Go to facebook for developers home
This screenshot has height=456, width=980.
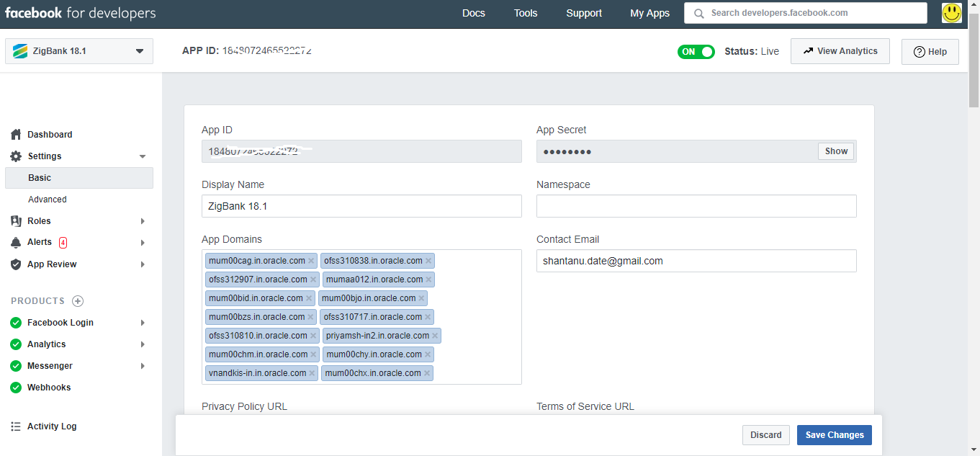tap(80, 13)
